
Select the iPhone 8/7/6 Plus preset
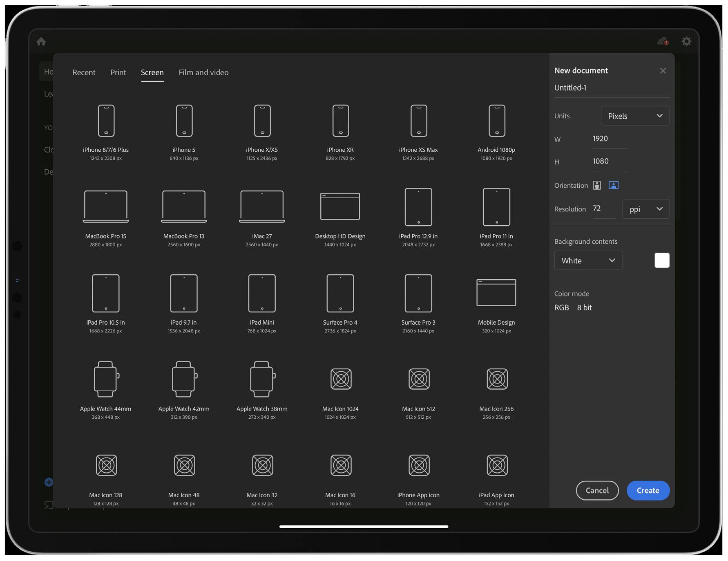pos(106,132)
